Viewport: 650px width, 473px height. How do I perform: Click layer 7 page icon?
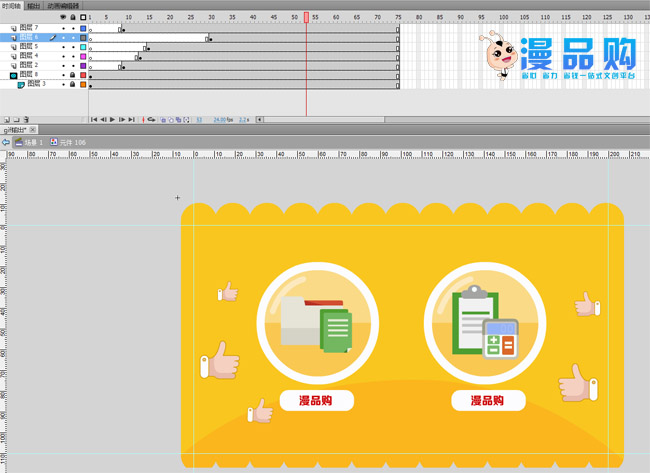[x=14, y=28]
